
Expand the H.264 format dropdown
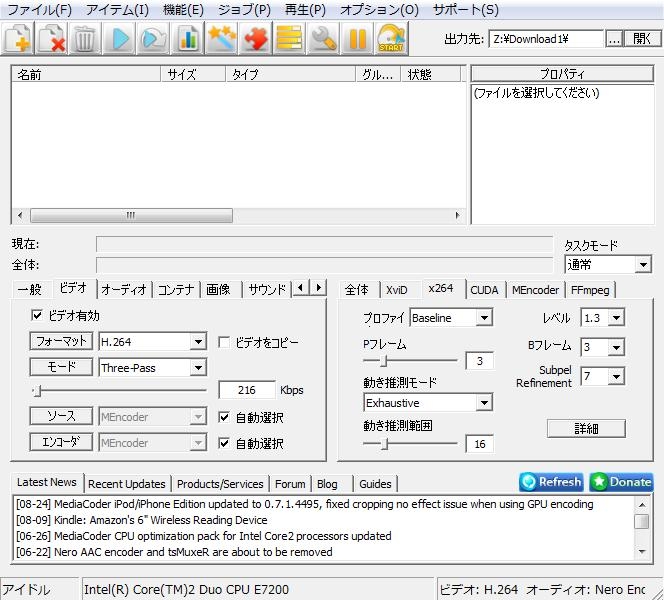[198, 342]
